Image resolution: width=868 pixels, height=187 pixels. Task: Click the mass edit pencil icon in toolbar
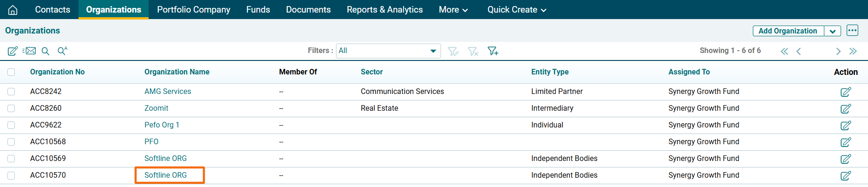click(x=13, y=51)
